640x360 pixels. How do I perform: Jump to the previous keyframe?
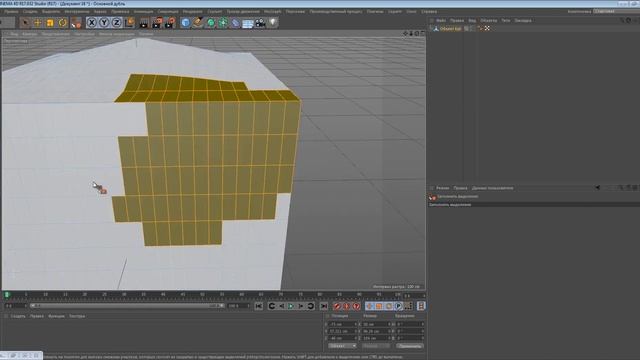[271, 306]
